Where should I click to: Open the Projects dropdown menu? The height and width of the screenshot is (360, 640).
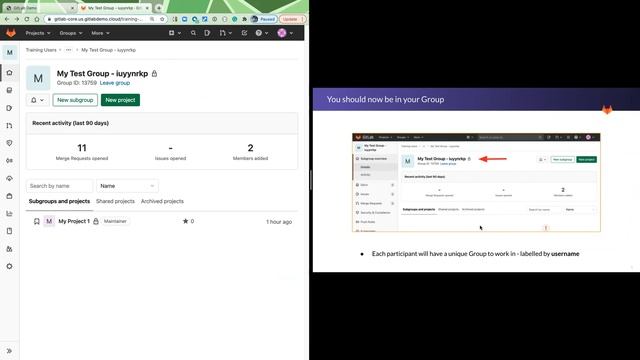pyautogui.click(x=38, y=33)
